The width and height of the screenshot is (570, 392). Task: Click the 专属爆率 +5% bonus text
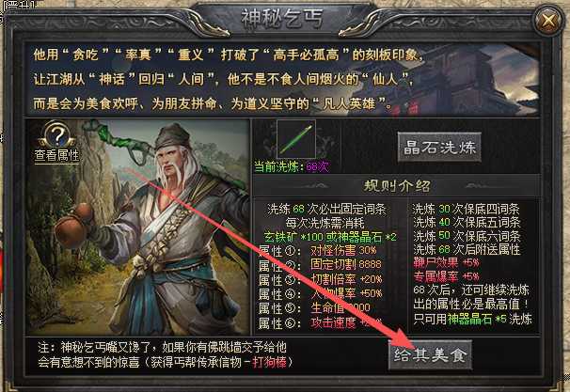446,276
